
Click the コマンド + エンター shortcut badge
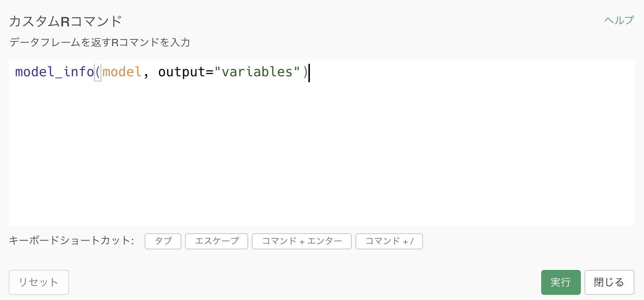coord(302,241)
